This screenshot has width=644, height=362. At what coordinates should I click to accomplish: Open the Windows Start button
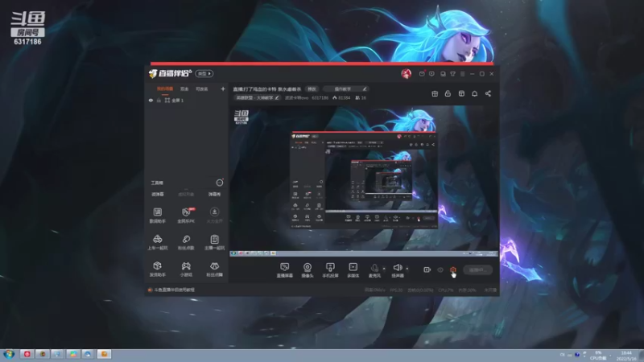pyautogui.click(x=9, y=354)
